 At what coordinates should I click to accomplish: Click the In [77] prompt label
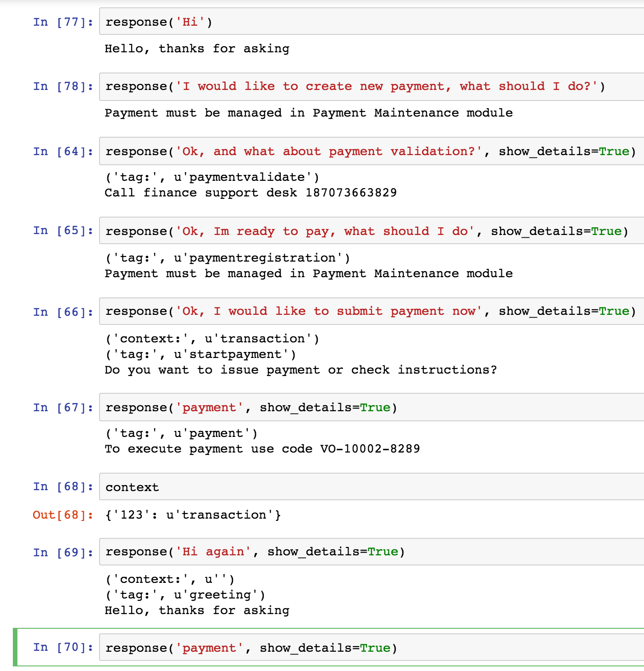coord(63,22)
